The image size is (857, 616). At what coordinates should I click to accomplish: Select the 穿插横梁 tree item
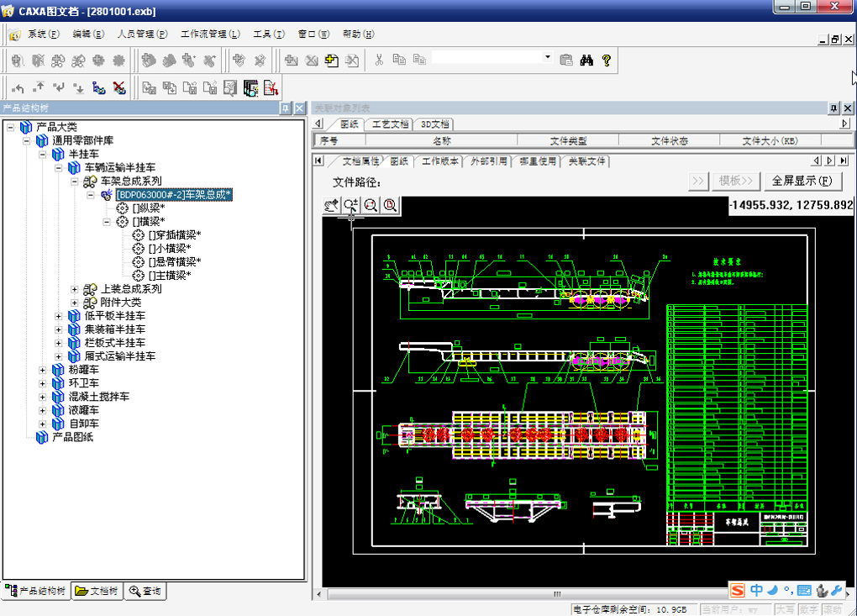pos(174,234)
